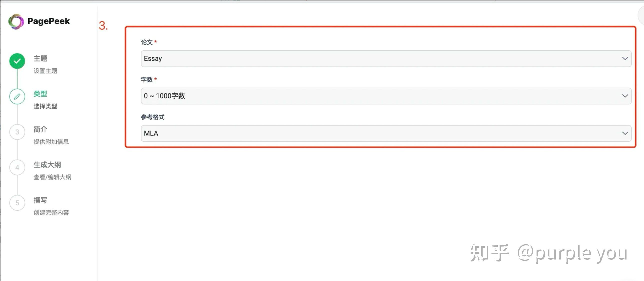Image resolution: width=644 pixels, height=281 pixels.
Task: Click the pencil edit step icon
Action: click(x=17, y=96)
